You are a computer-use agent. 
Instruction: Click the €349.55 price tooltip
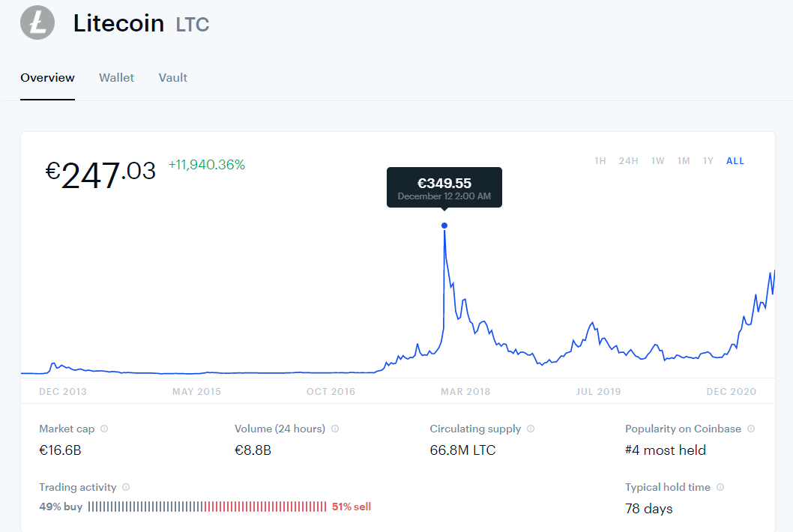[x=444, y=187]
